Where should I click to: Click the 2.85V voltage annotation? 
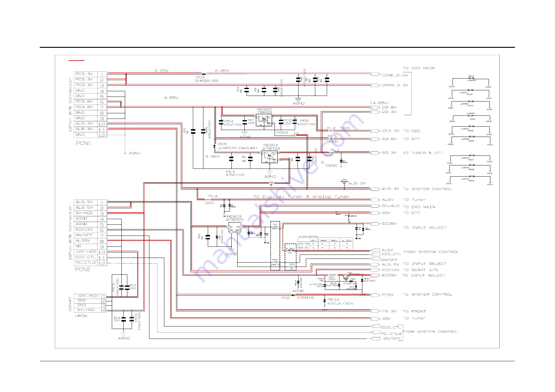coord(222,71)
